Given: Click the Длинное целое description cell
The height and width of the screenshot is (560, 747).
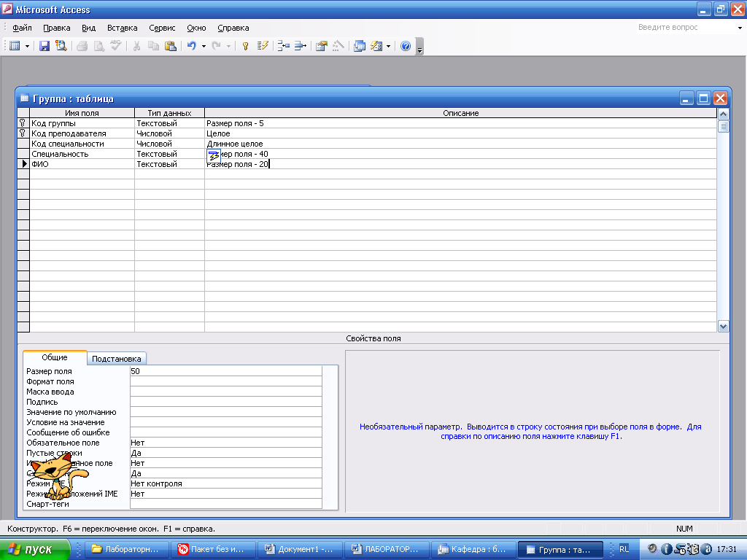Looking at the screenshot, I should coord(461,144).
